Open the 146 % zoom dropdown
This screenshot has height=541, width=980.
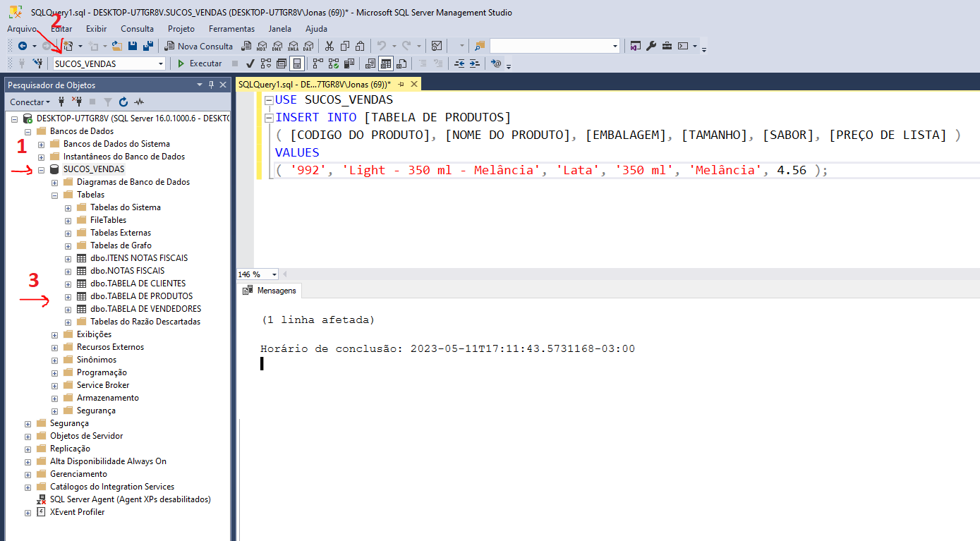coord(274,274)
